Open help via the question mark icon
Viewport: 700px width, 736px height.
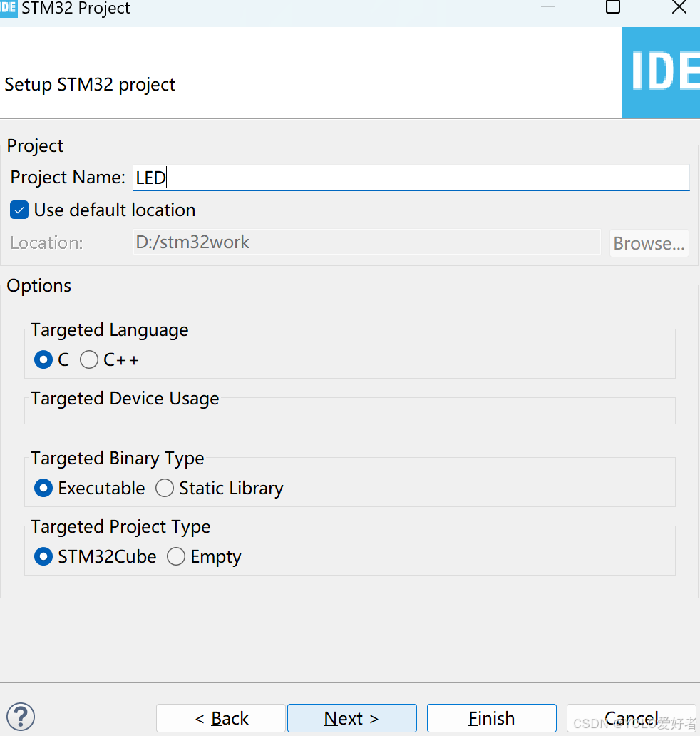pos(21,717)
